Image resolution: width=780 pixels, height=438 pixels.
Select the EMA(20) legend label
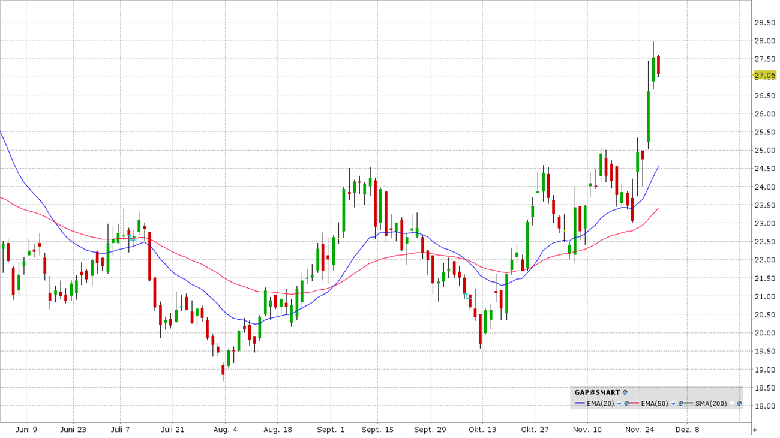(600, 404)
